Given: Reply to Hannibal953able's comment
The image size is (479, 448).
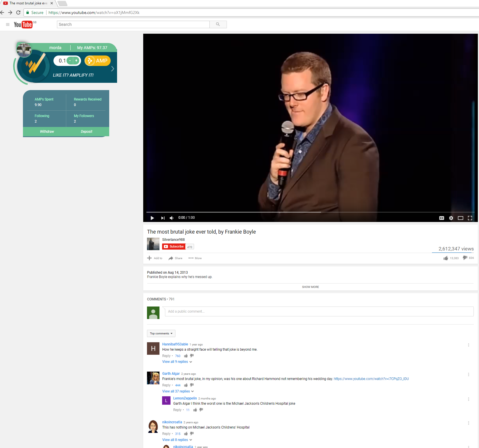Looking at the screenshot, I should 166,356.
